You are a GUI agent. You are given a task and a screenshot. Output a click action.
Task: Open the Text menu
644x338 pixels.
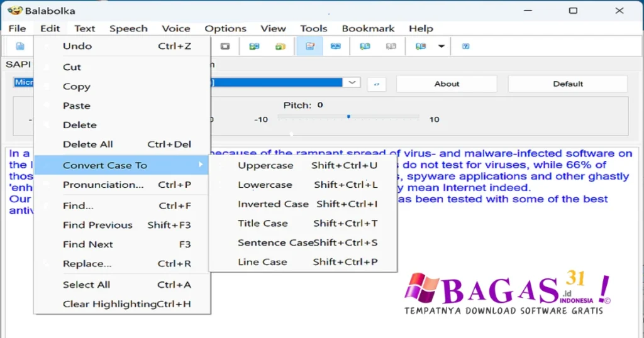[85, 28]
